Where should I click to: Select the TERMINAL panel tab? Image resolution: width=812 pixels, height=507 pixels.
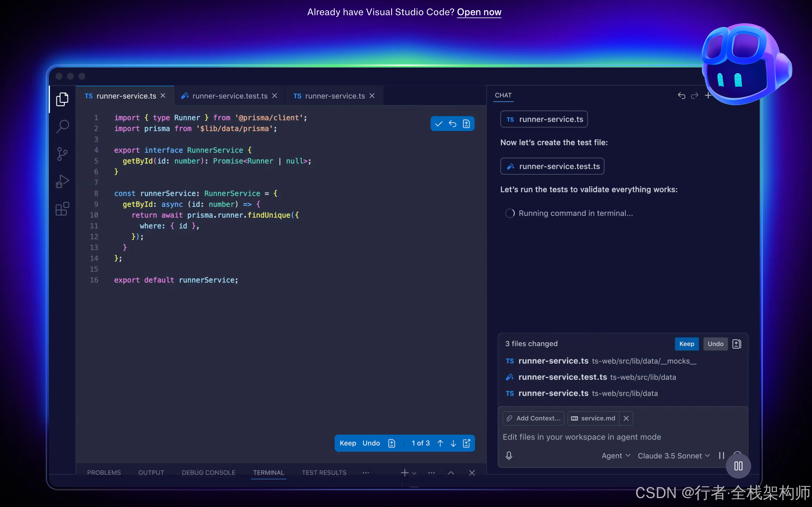(268, 473)
